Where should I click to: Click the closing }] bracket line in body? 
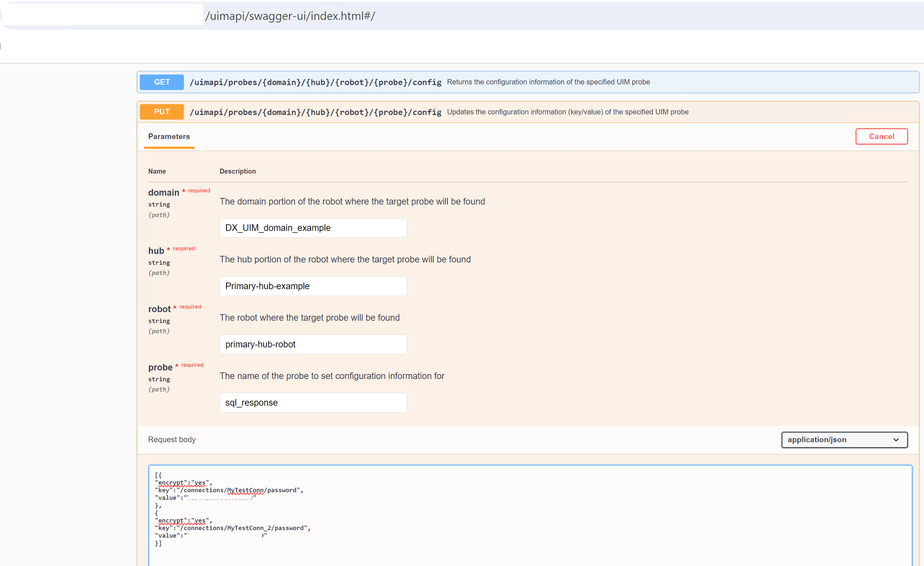pyautogui.click(x=158, y=543)
